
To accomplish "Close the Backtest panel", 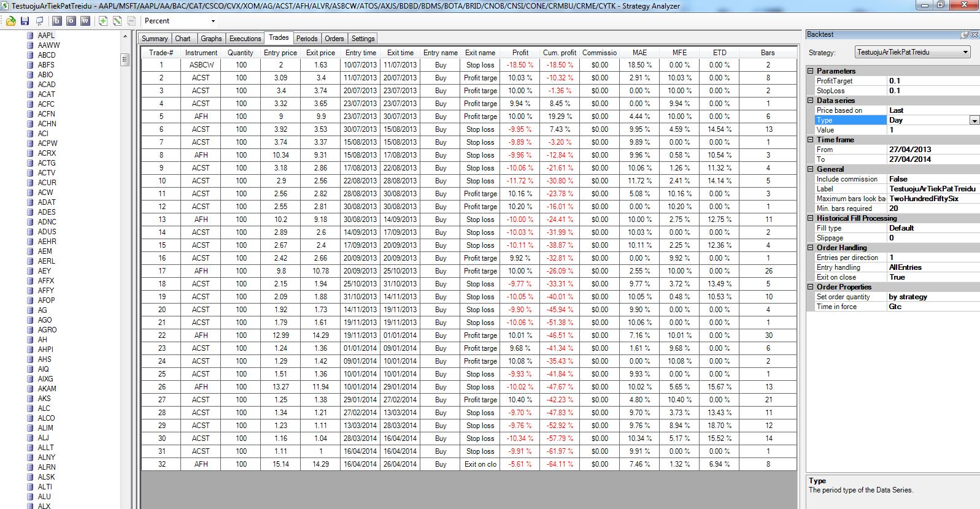I will [974, 35].
